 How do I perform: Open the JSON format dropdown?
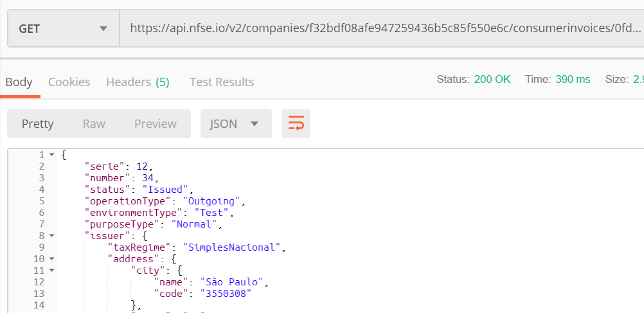click(x=236, y=124)
